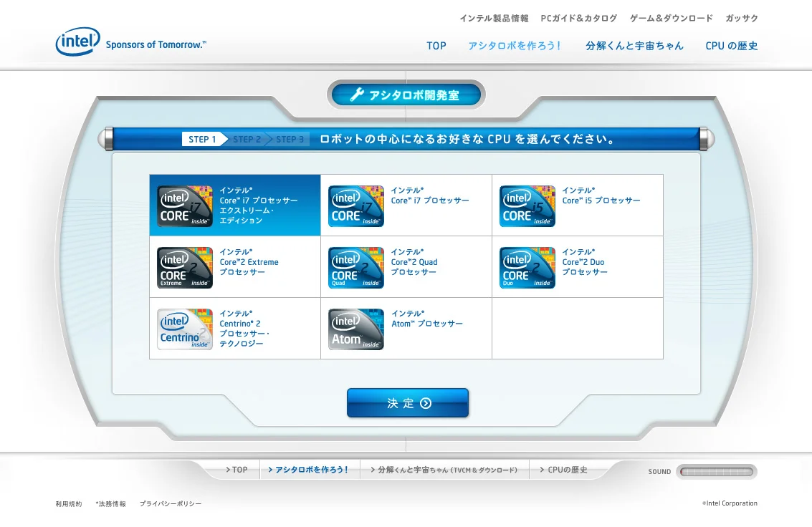The image size is (812, 527).
Task: Click the Centrino 2 プロセッサー・テクノロジー label
Action: 244,329
